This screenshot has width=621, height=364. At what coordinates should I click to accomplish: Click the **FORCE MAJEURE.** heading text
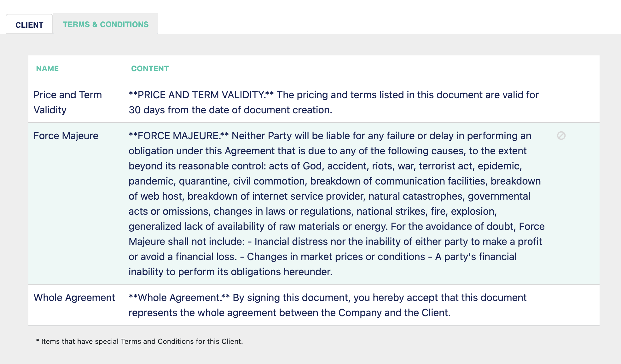(x=179, y=136)
